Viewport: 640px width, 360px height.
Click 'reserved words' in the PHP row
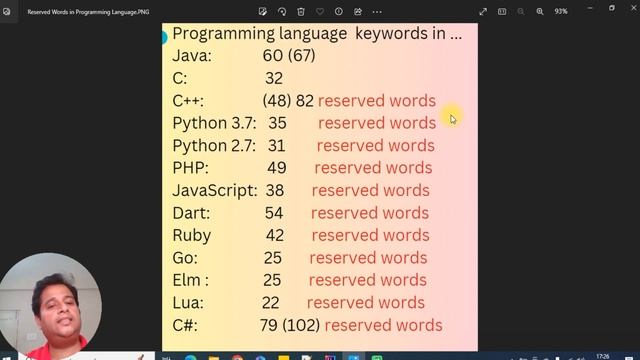tap(373, 168)
